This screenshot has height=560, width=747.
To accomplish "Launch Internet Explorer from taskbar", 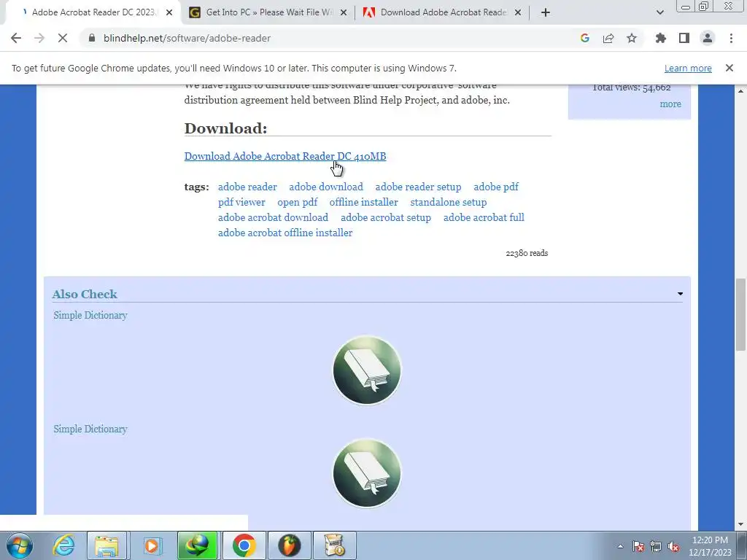I will (x=63, y=545).
